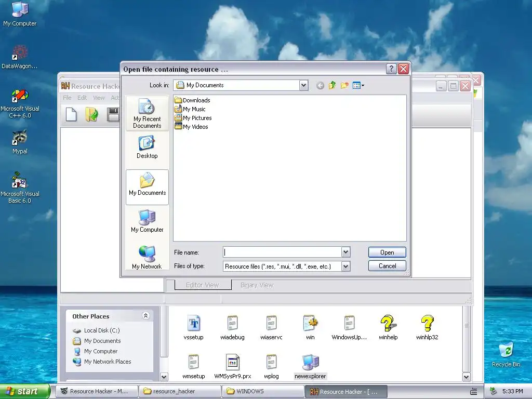
Task: Open My Network in places bar
Action: coord(147,257)
